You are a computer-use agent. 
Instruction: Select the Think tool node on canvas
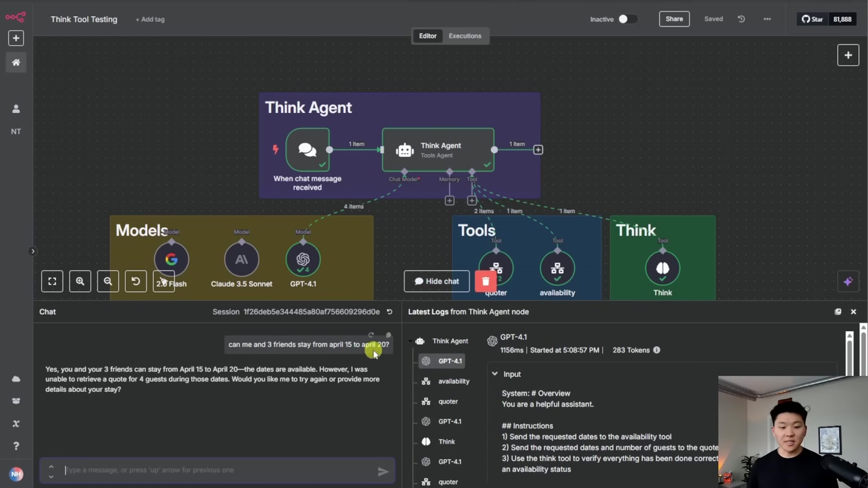663,269
